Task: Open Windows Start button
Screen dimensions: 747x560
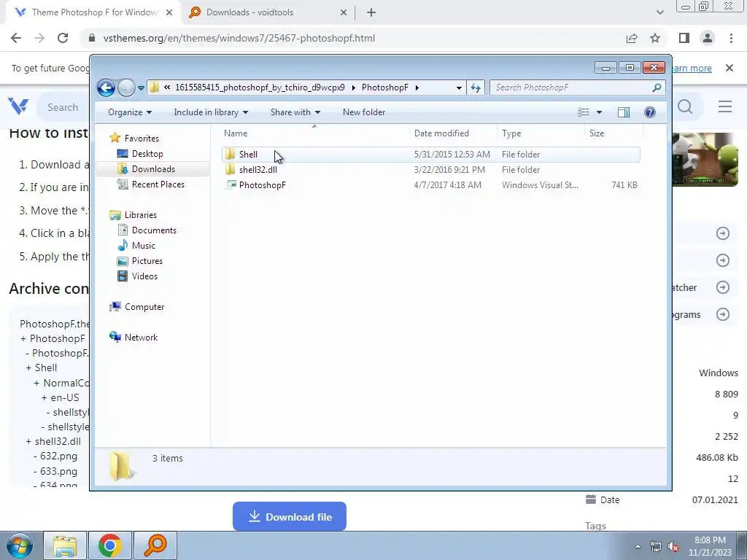Action: [x=19, y=545]
